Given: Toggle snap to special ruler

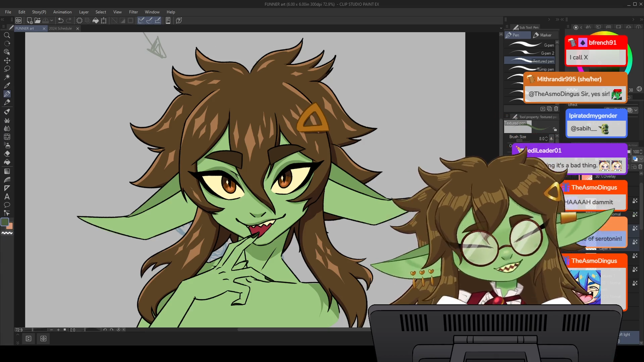Looking at the screenshot, I should (150, 20).
